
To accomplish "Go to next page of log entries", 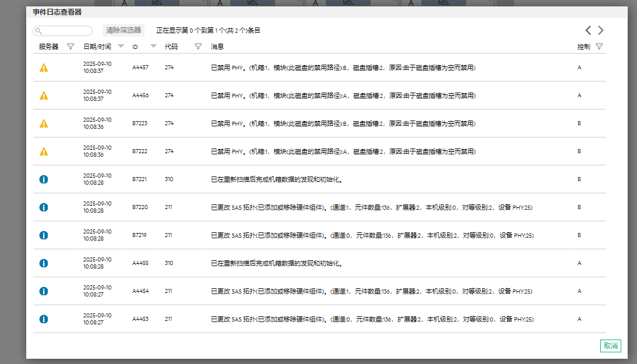I will pos(601,30).
